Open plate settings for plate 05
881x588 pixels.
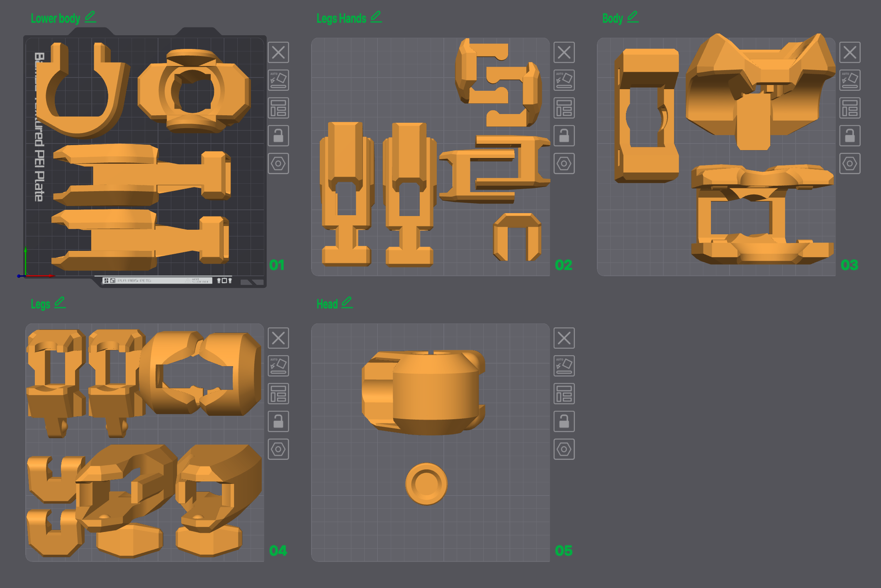[564, 449]
